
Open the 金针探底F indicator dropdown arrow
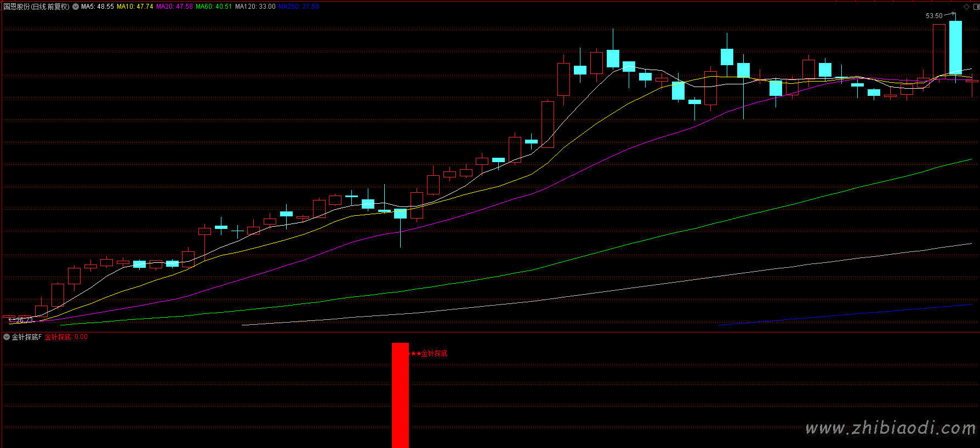[x=7, y=337]
